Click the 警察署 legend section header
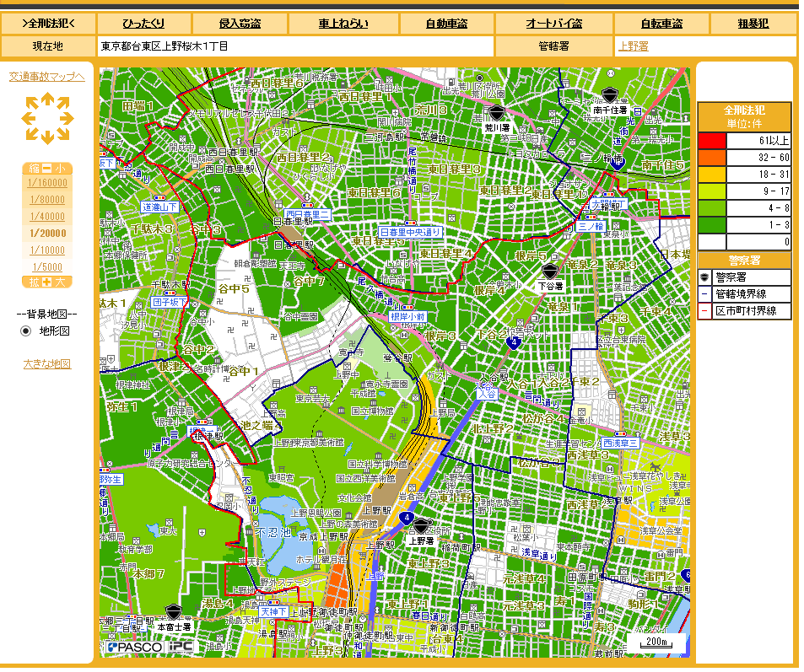Viewport: 804px width, 672px height. click(x=744, y=261)
